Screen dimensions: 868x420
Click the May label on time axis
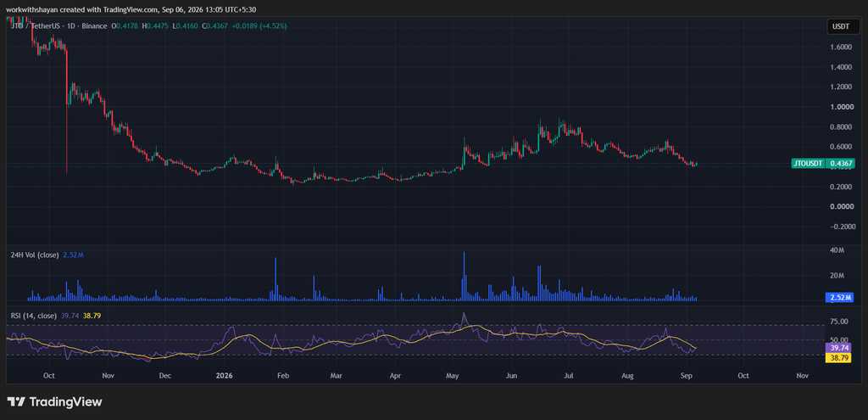[x=453, y=376]
